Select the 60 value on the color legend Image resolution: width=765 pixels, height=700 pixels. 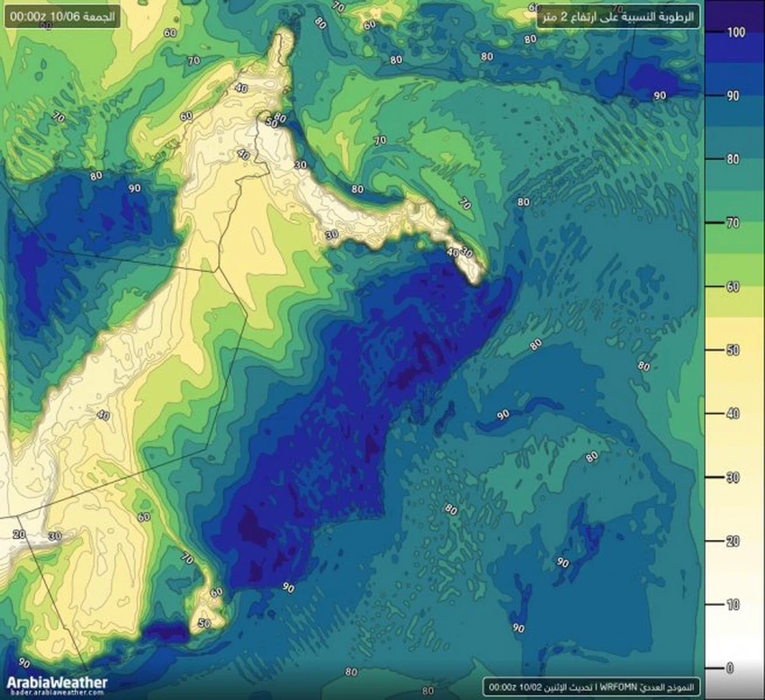[735, 286]
